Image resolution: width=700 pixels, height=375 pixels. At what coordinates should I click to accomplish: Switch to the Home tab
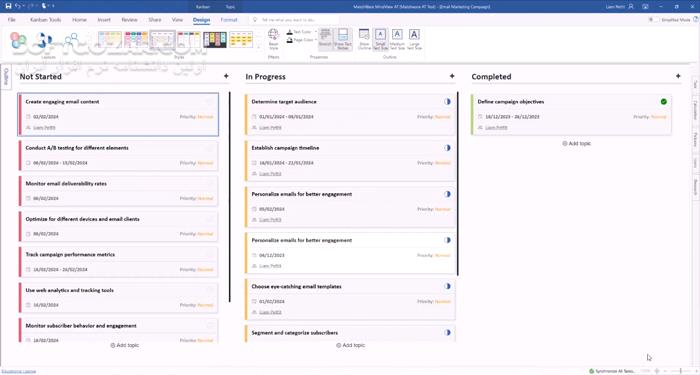pos(79,20)
